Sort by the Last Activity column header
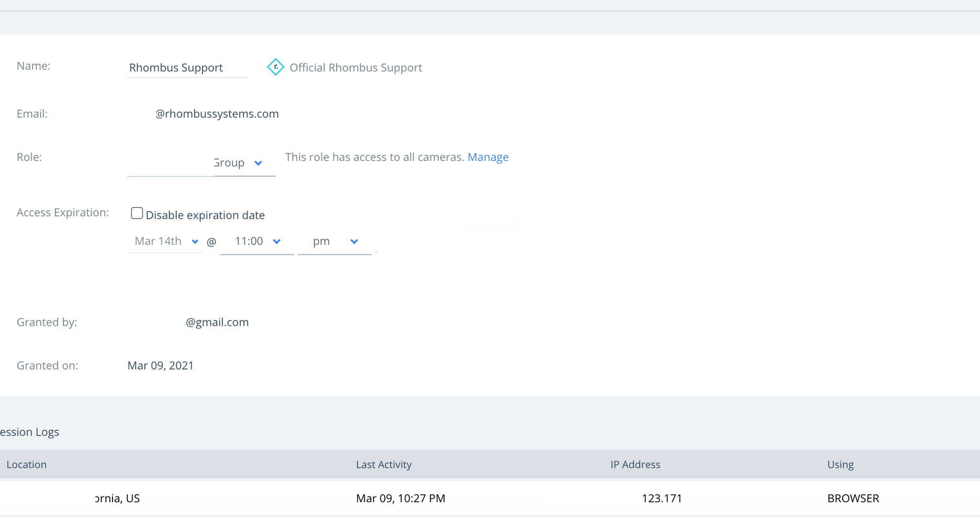This screenshot has width=980, height=517. tap(383, 464)
